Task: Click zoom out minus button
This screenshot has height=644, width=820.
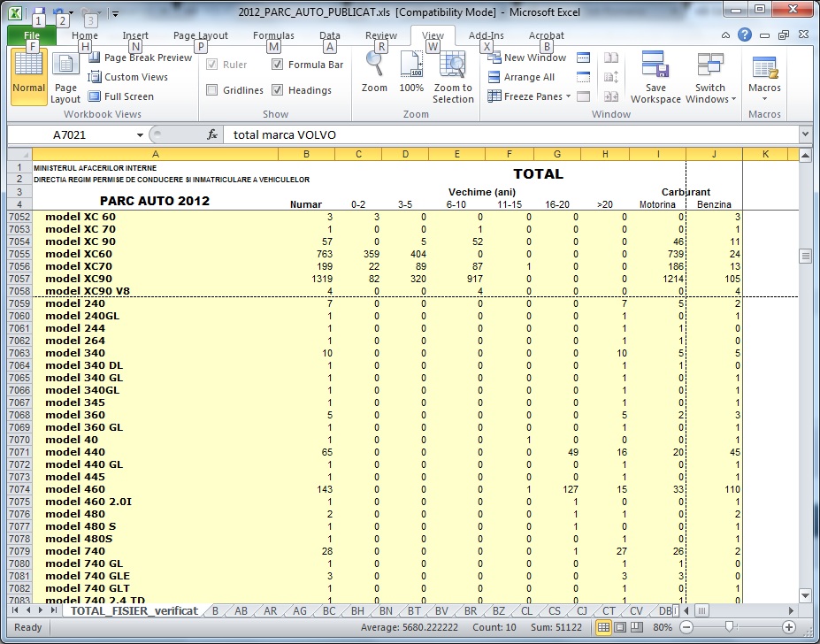Action: tap(686, 626)
